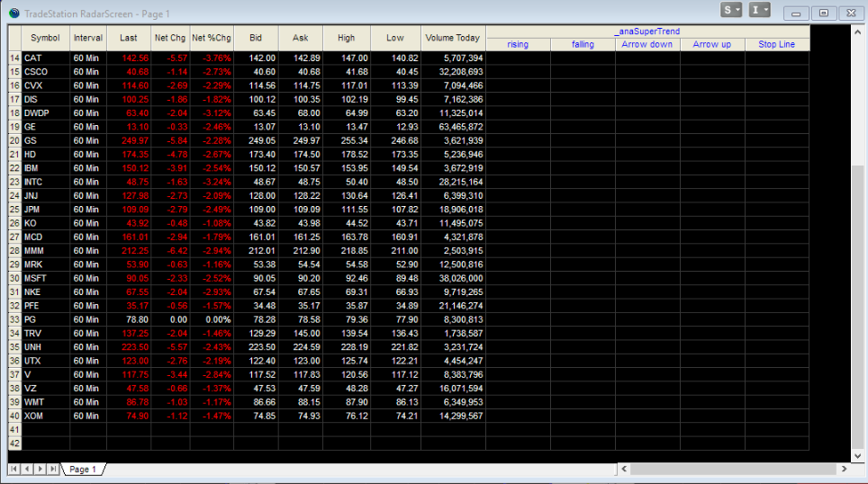
Task: Click vertical scrollbar down arrow
Action: click(x=857, y=456)
